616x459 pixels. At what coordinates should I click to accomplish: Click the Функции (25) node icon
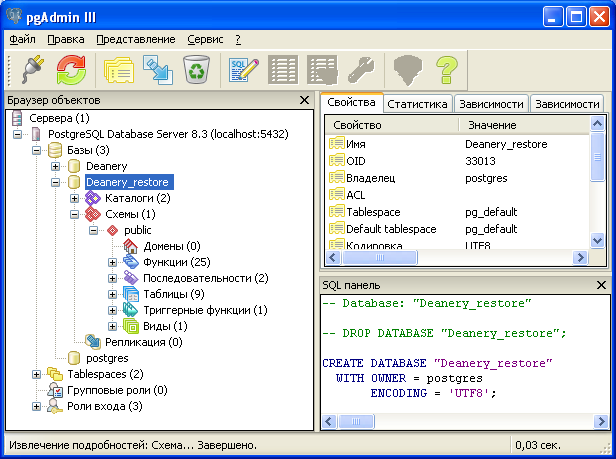[x=130, y=262]
